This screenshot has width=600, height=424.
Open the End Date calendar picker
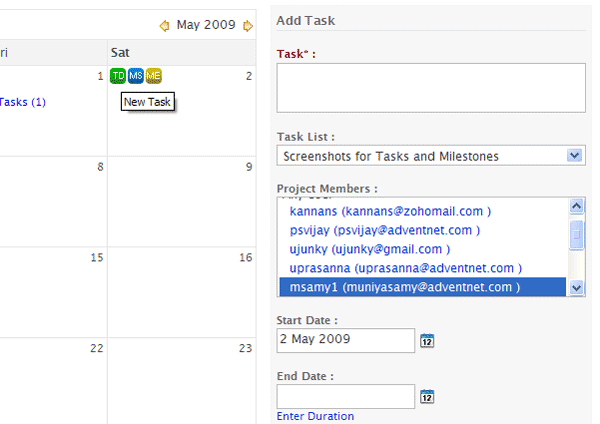click(427, 396)
